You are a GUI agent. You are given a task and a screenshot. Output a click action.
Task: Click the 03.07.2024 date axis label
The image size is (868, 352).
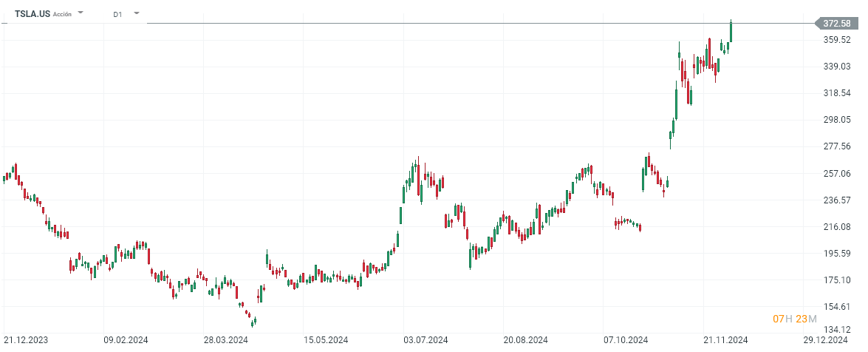point(425,340)
